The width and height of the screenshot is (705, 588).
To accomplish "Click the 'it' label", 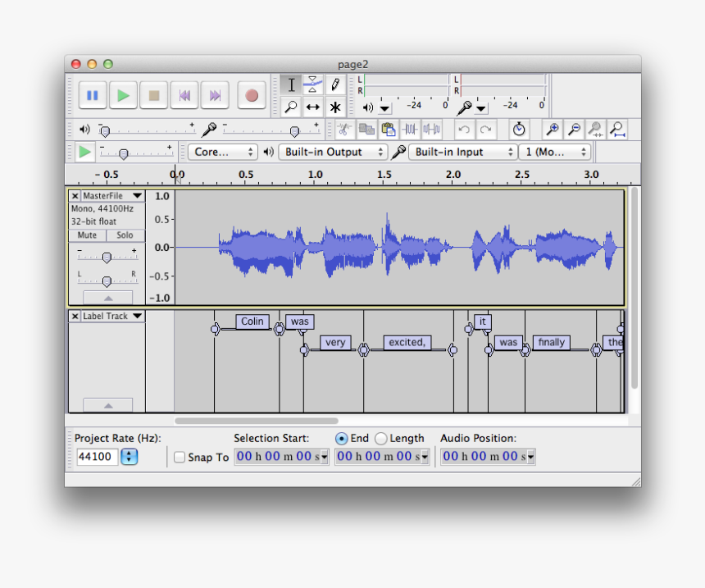I will coord(483,321).
